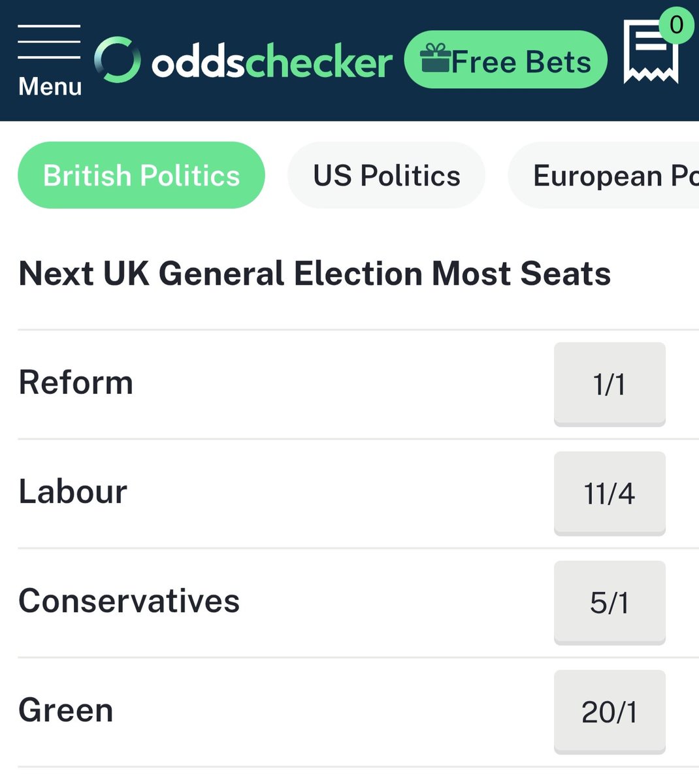Click the oddschecker wordmark text
Image resolution: width=699 pixels, height=784 pixels.
(272, 63)
